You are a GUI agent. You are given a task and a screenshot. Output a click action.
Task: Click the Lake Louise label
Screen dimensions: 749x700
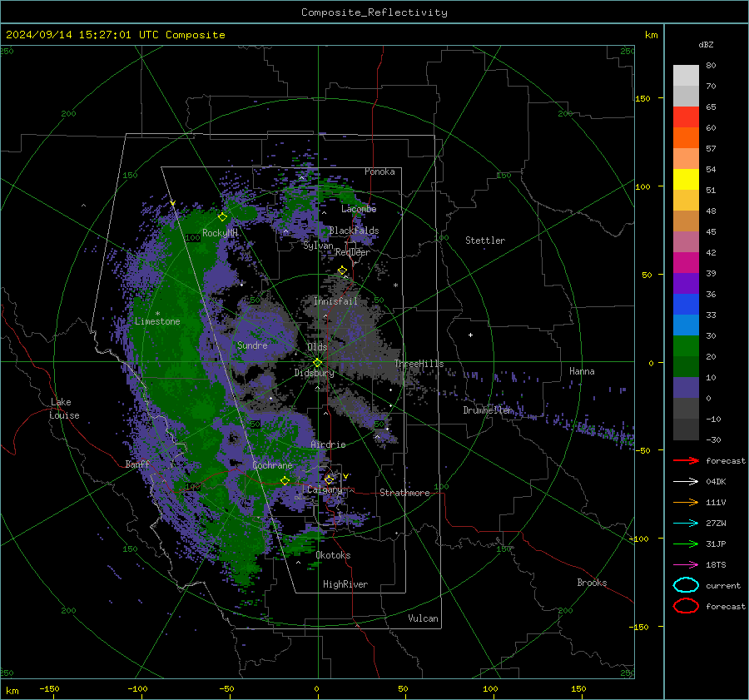tap(64, 409)
